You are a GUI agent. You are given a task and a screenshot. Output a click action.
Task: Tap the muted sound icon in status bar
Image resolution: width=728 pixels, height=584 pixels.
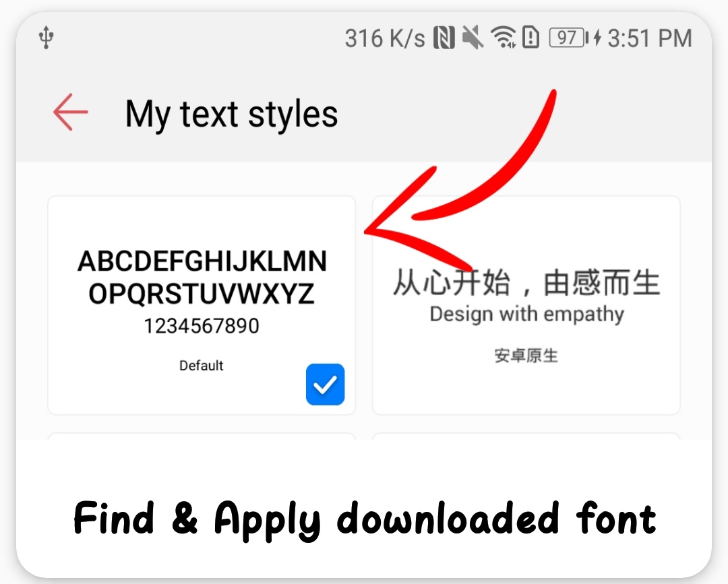(474, 38)
